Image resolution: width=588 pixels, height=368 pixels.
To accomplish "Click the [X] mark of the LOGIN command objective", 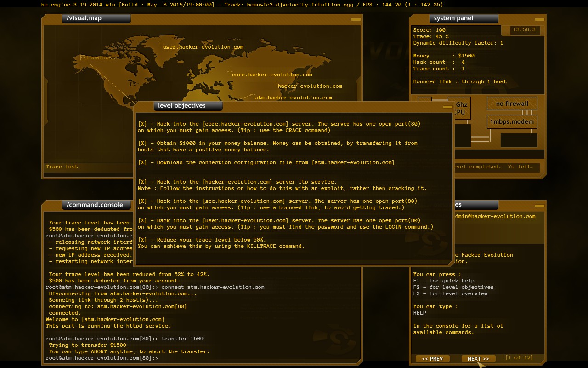I will point(142,220).
